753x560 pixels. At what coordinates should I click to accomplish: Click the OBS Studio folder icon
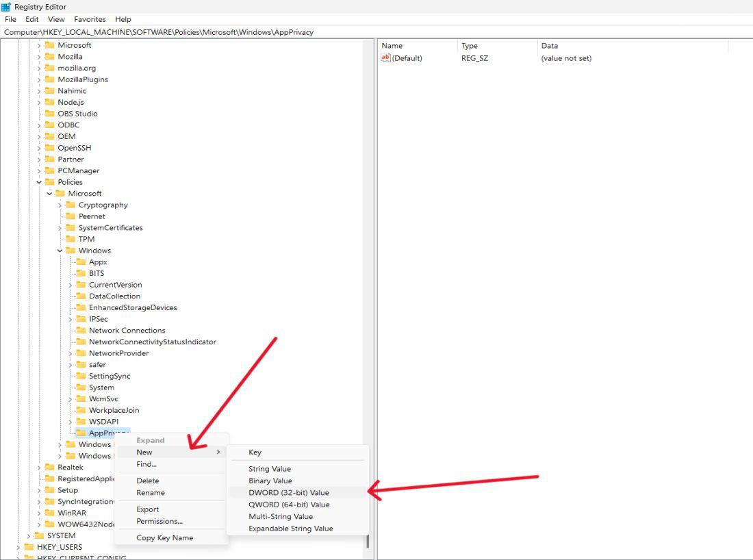point(49,114)
